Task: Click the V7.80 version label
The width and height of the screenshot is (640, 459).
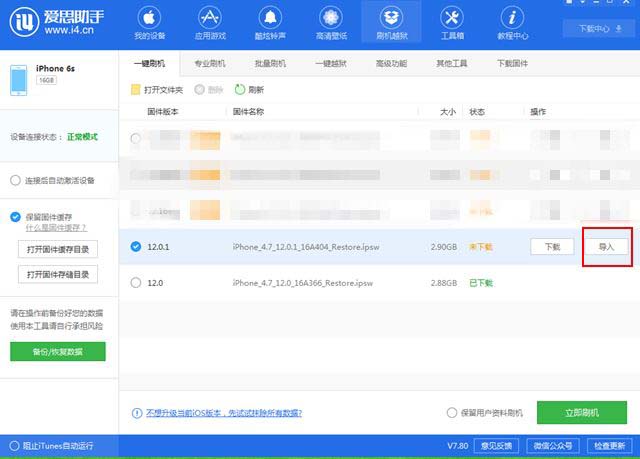Action: [458, 446]
